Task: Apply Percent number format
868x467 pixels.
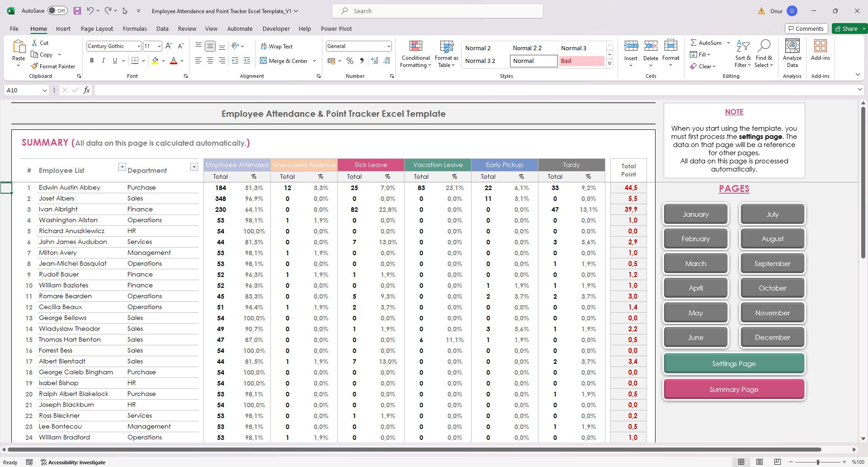Action: tap(349, 61)
